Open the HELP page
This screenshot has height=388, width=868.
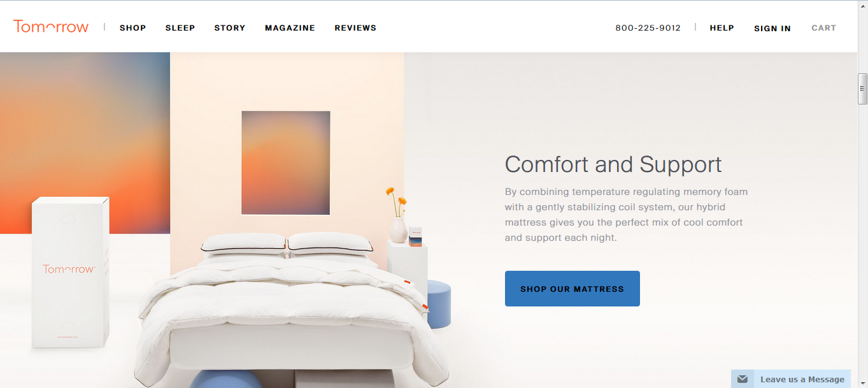point(722,28)
